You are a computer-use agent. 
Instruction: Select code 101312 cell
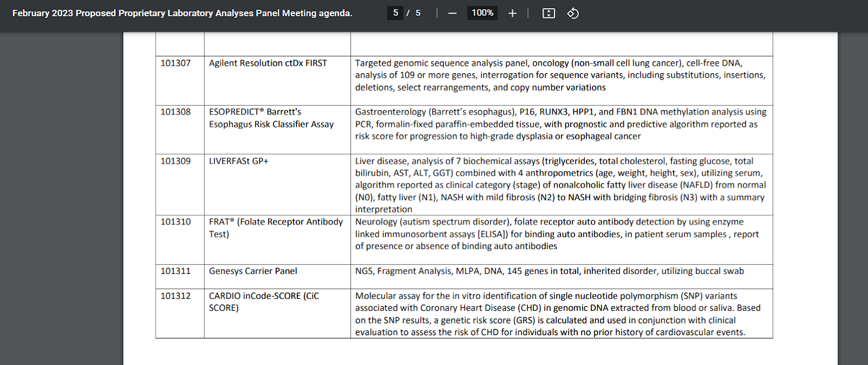[180, 313]
